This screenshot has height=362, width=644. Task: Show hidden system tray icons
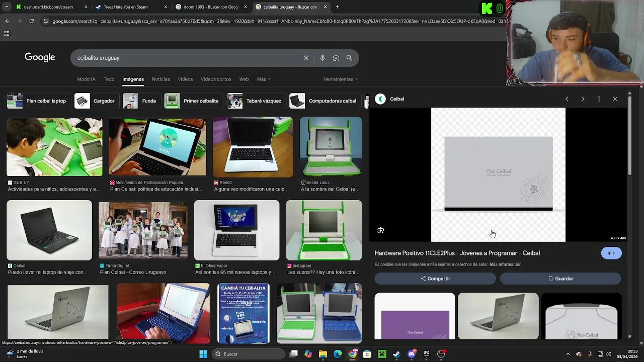point(568,354)
